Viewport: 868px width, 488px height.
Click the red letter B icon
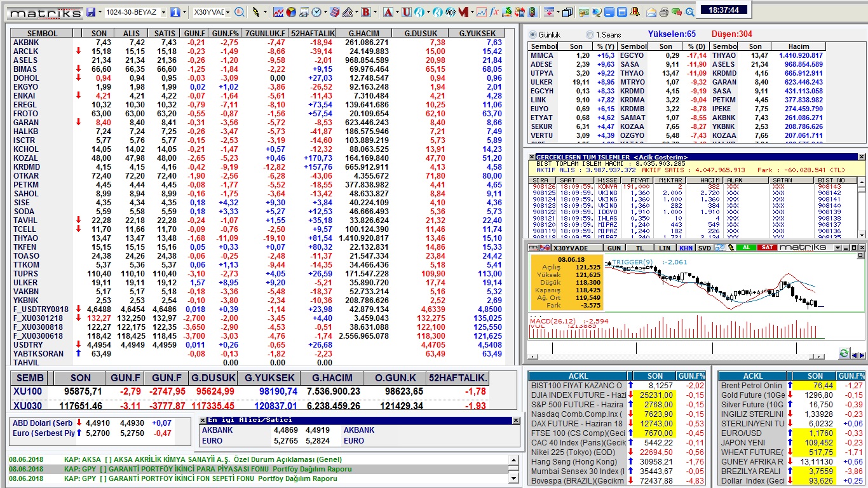[366, 12]
